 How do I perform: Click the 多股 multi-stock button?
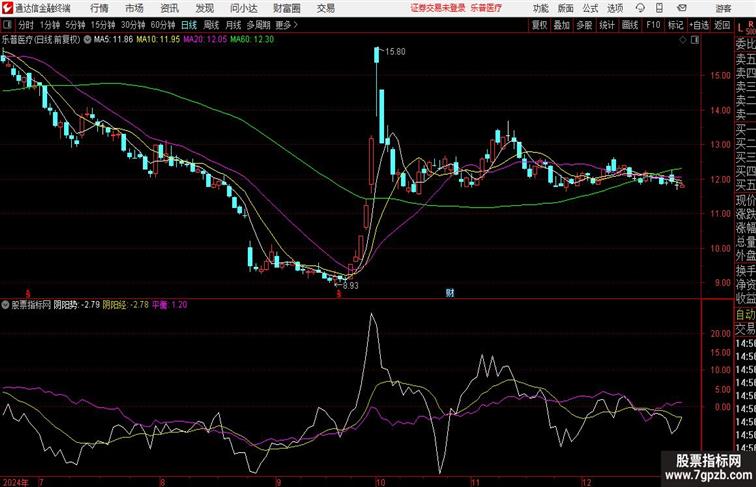point(584,25)
